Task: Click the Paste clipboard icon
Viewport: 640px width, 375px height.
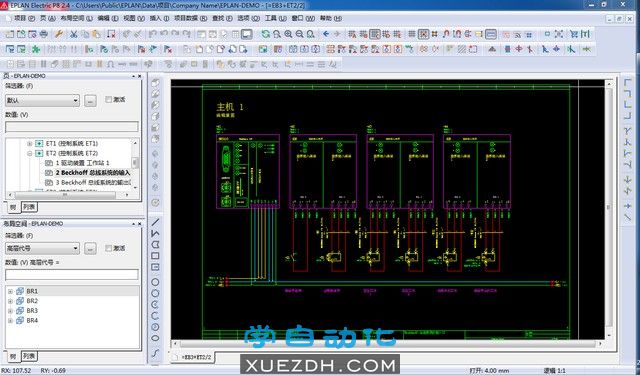Action: coord(96,34)
